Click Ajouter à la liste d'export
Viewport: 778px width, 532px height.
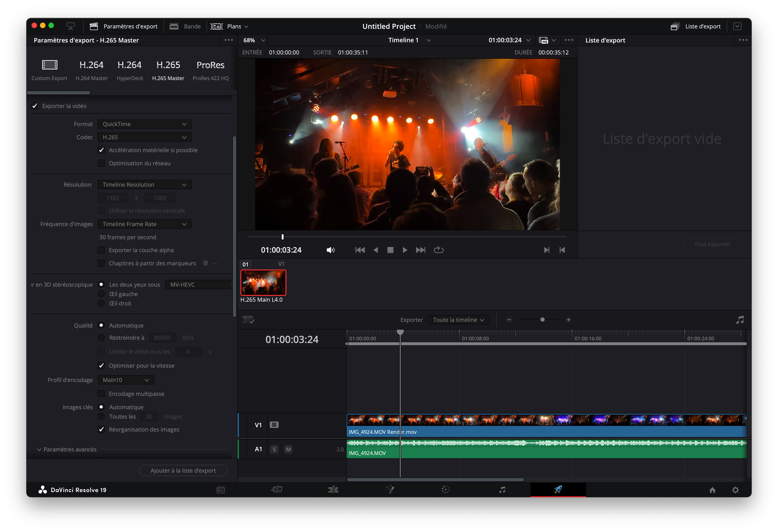pyautogui.click(x=183, y=470)
